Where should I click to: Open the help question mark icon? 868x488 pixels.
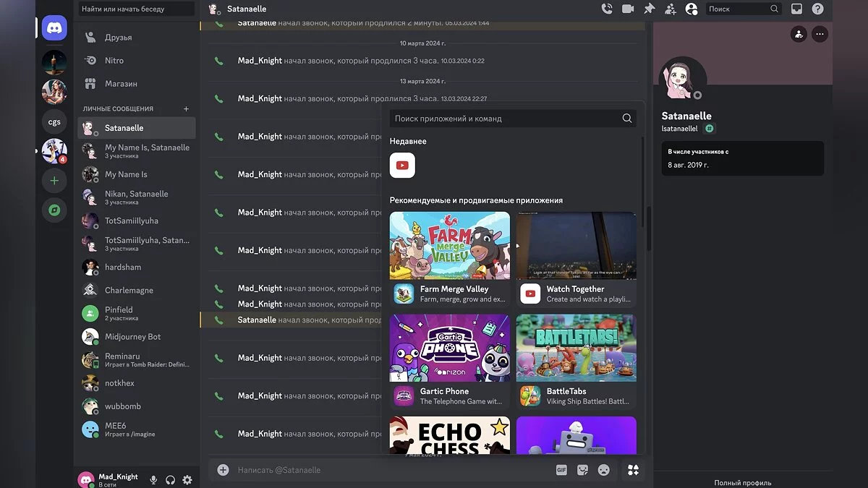coord(817,9)
